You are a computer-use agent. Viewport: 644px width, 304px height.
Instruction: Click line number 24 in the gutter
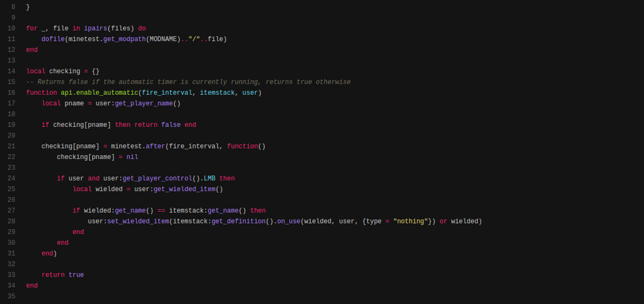[x=11, y=178]
